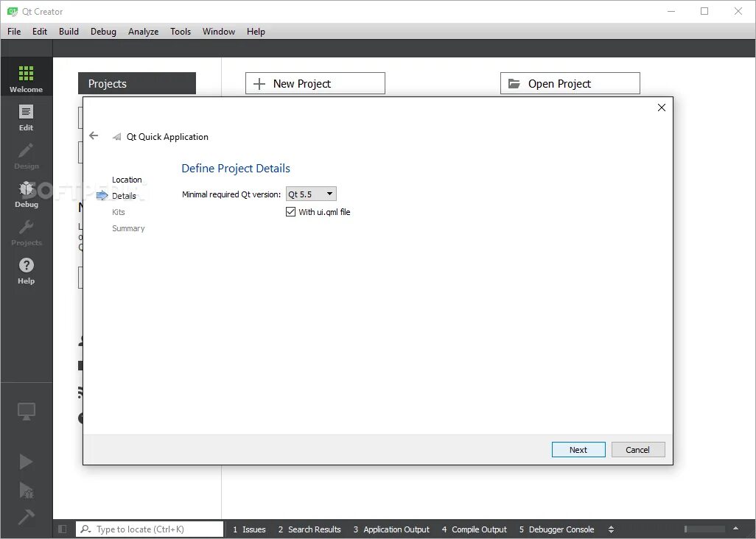The height and width of the screenshot is (539, 756).
Task: Open the Search Results pane
Action: tap(309, 529)
